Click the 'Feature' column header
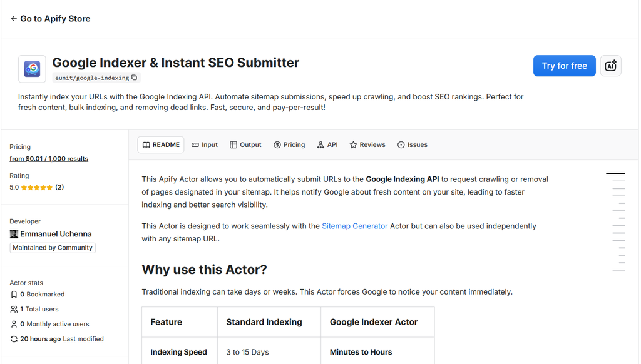The image size is (641, 364). click(x=180, y=322)
